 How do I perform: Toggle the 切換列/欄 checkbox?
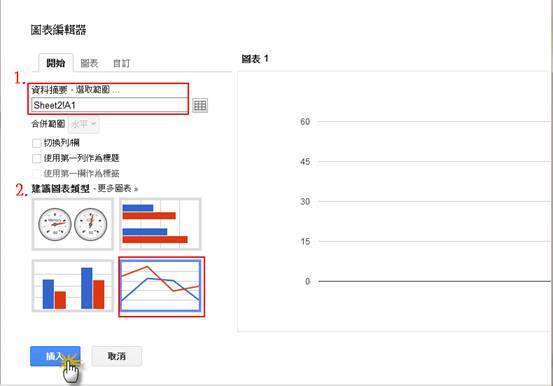click(x=36, y=143)
